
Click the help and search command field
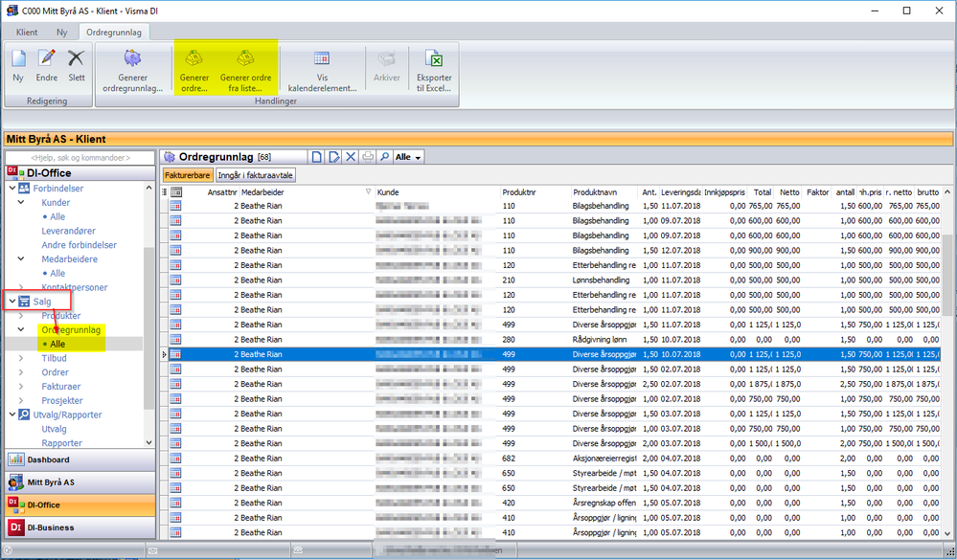pyautogui.click(x=80, y=158)
